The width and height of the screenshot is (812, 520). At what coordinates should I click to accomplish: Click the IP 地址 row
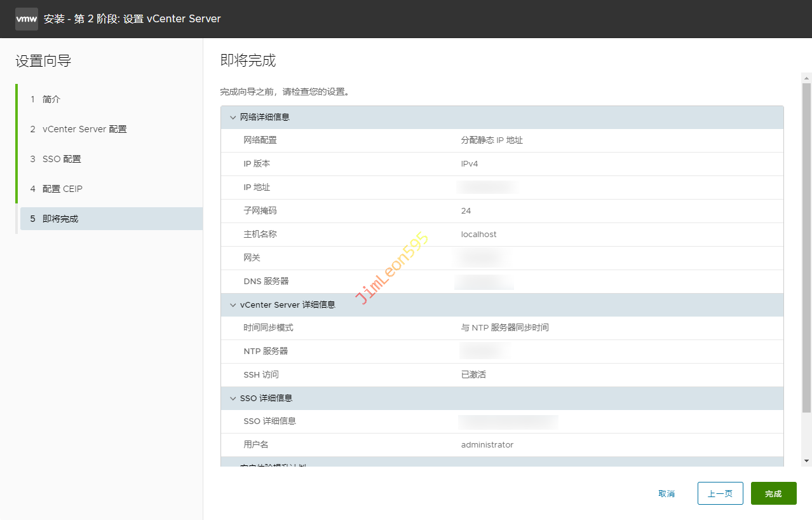pos(502,188)
